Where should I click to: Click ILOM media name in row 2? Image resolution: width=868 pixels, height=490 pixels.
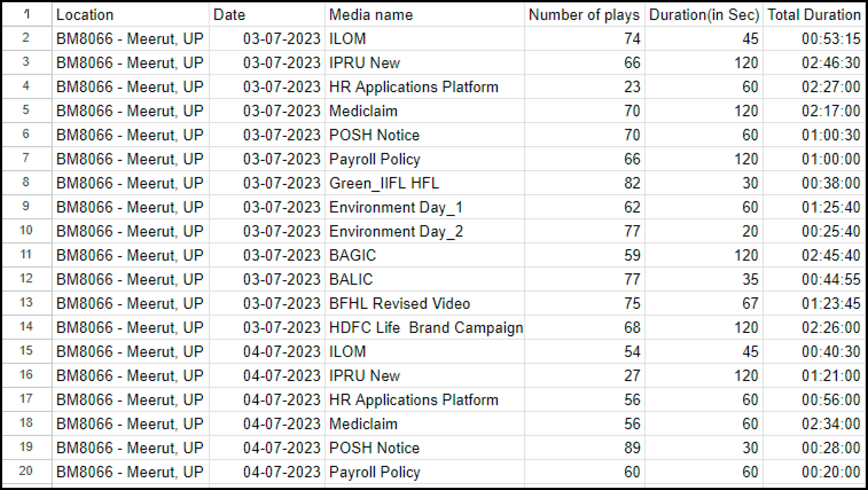[425, 38]
